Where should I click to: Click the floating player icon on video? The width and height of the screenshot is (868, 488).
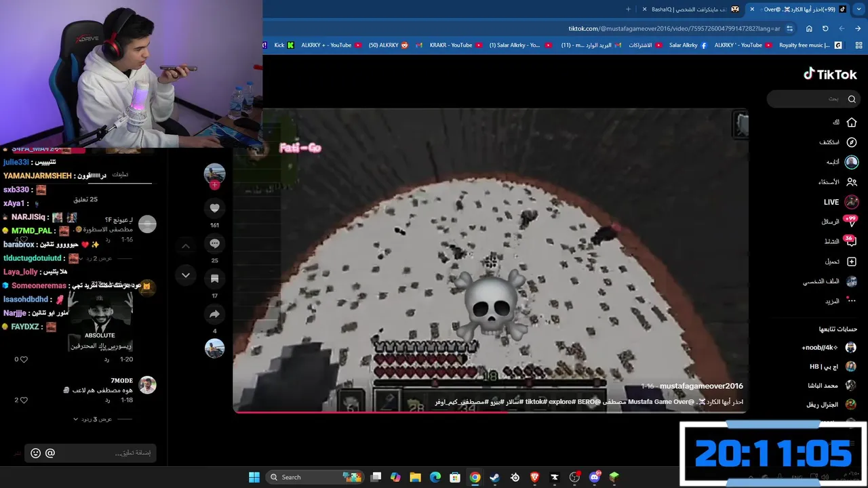click(742, 123)
